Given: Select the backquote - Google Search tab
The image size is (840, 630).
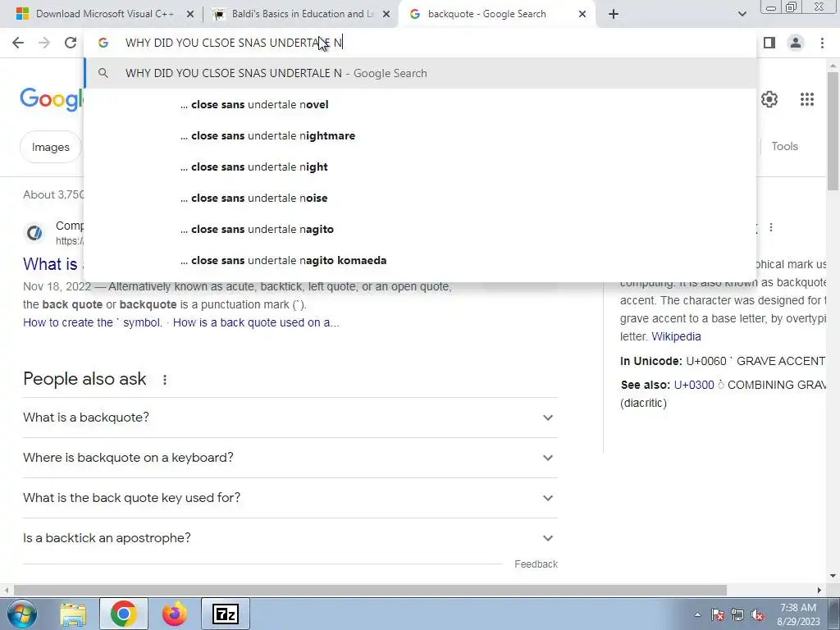Looking at the screenshot, I should [x=495, y=14].
